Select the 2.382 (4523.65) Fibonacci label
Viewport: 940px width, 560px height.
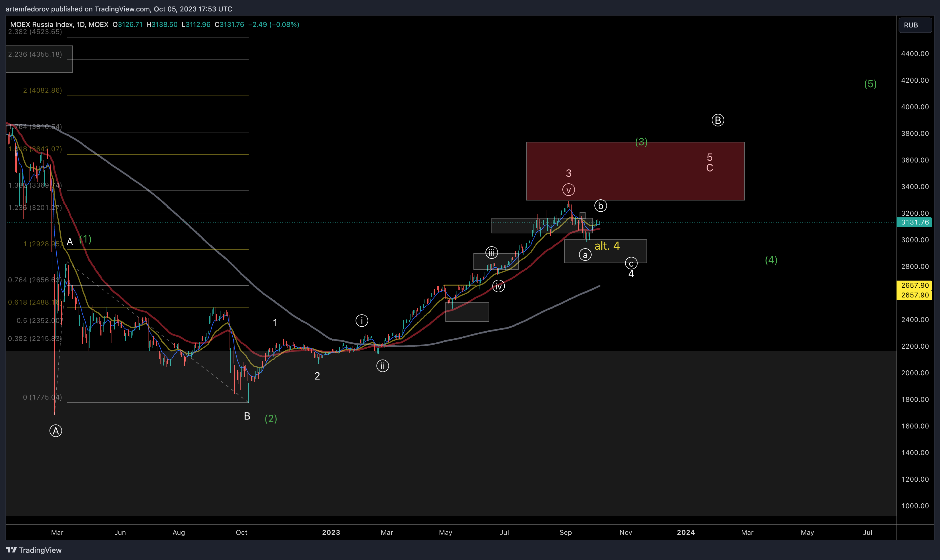35,32
